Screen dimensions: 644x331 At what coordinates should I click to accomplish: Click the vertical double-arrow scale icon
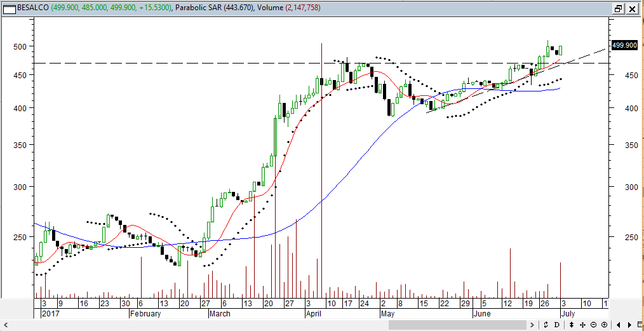572,325
